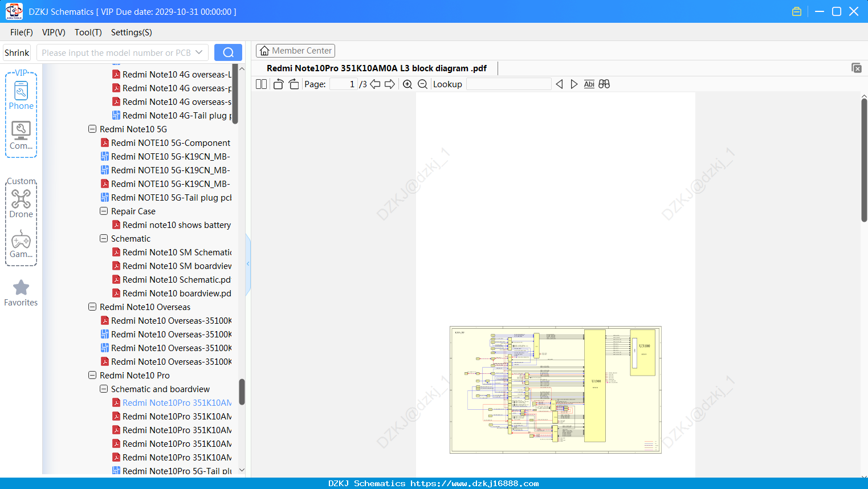
Task: Toggle the two-page view layout icon
Action: [261, 84]
